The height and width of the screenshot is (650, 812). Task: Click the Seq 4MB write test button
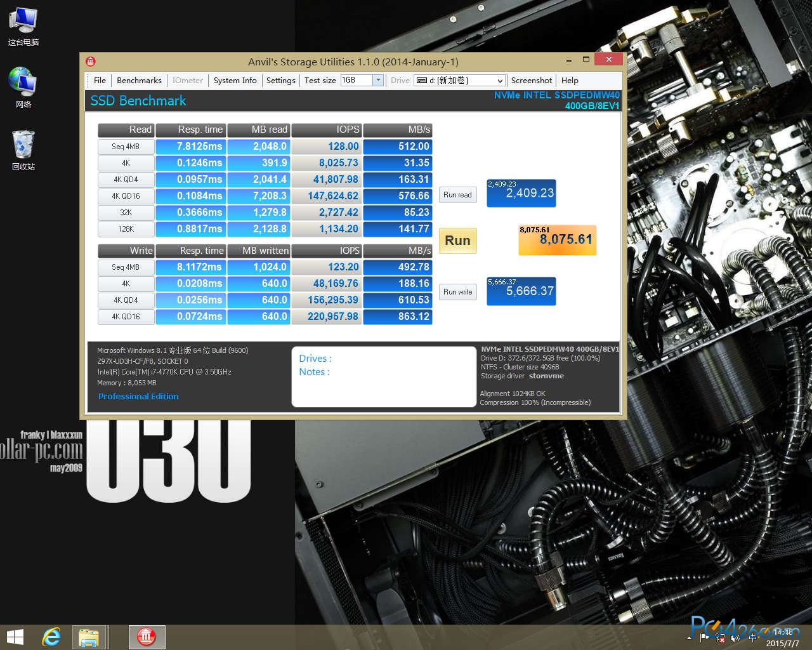(126, 267)
